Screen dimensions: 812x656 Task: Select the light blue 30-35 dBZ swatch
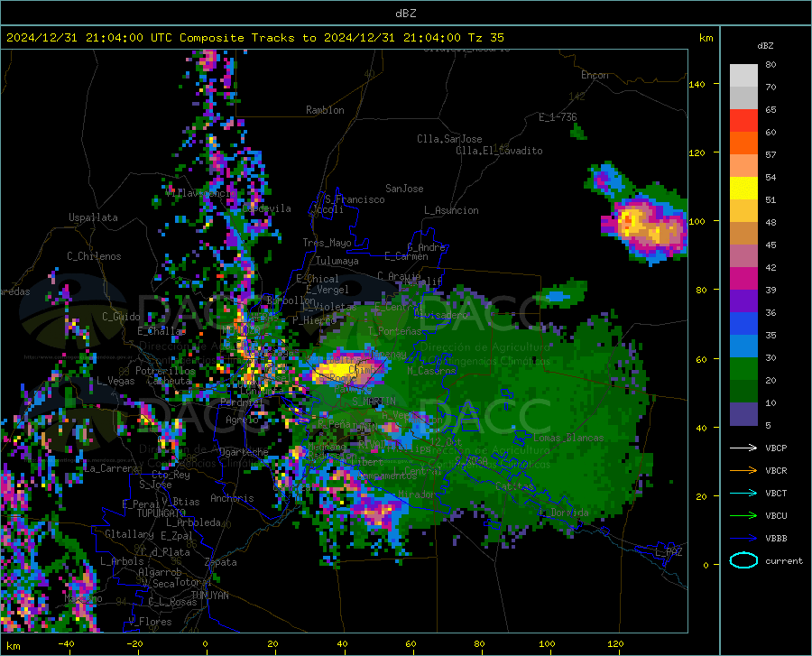pyautogui.click(x=743, y=346)
